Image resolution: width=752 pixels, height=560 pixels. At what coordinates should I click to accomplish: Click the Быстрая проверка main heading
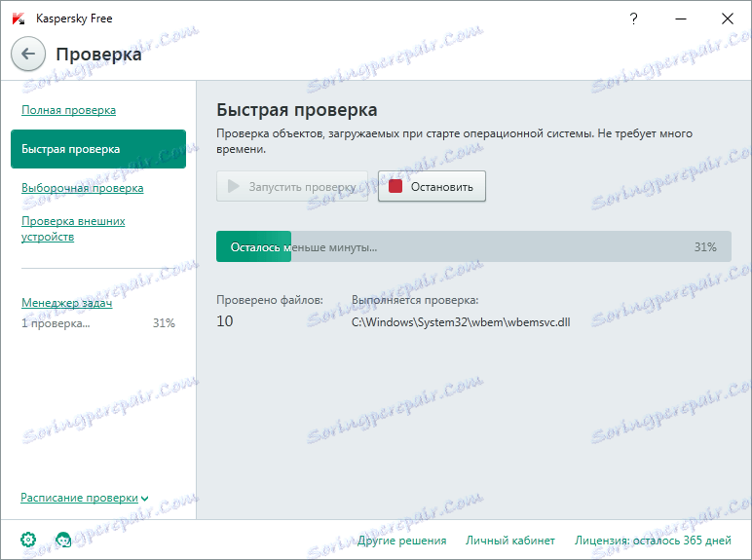[297, 110]
